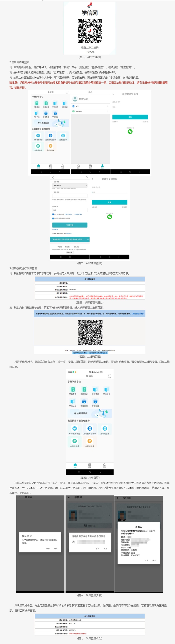Tap Android back button below 图五 screen
Screen dimensions: 175x644
(x=101, y=472)
